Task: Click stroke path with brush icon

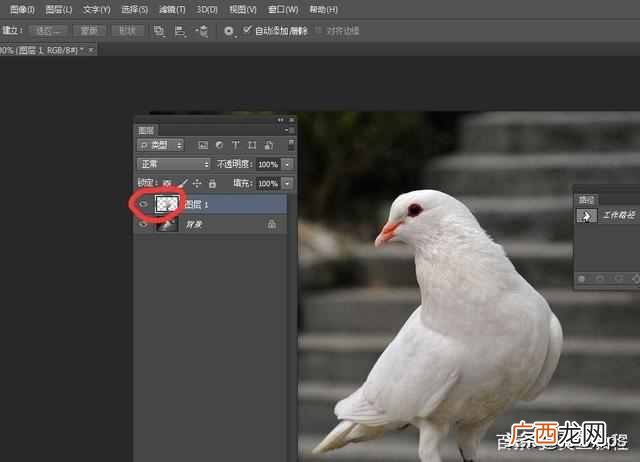Action: (x=600, y=279)
